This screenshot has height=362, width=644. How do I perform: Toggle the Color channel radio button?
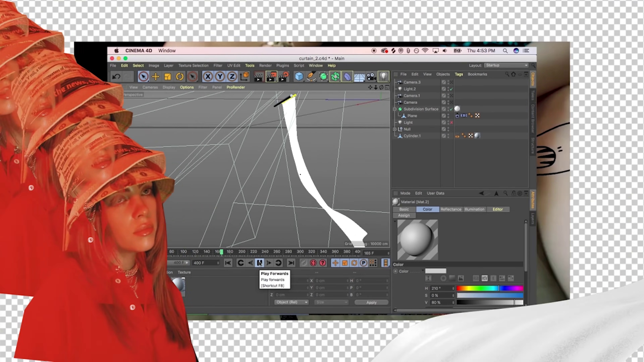395,271
